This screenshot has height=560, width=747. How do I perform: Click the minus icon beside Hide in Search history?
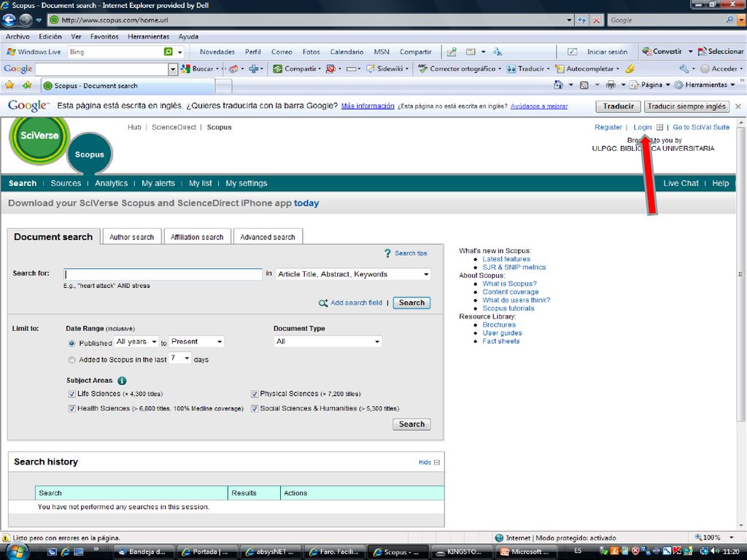tap(437, 462)
